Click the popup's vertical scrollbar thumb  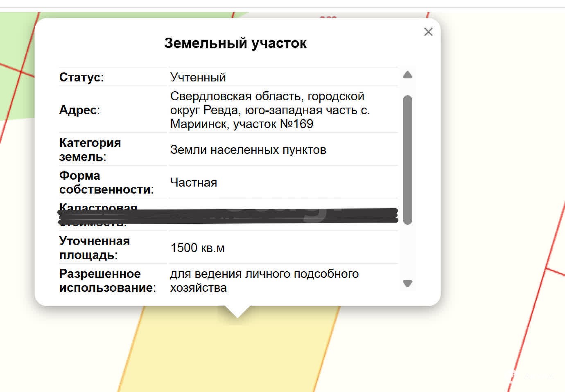click(x=407, y=160)
